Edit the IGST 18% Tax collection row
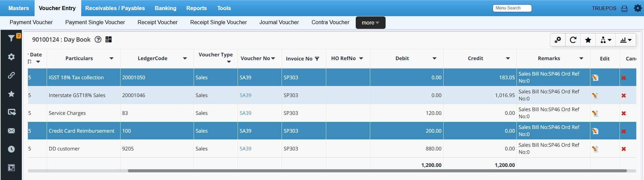644x180 pixels. [x=595, y=78]
